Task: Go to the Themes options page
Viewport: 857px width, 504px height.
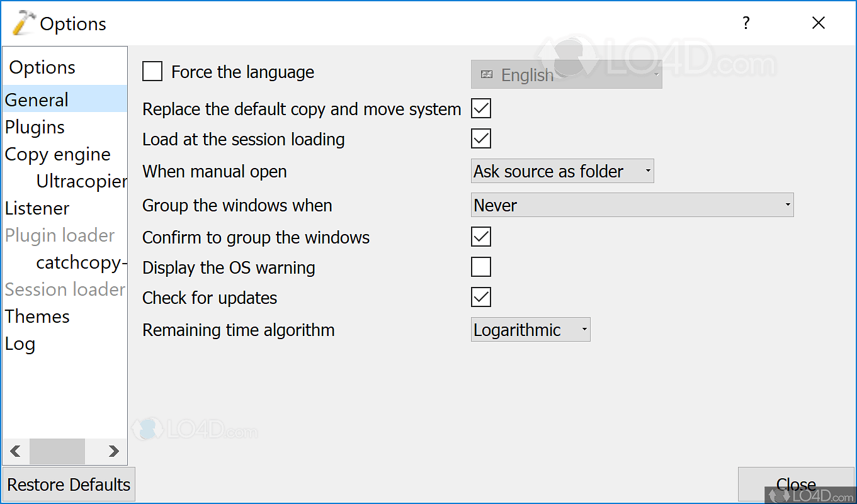Action: tap(38, 316)
